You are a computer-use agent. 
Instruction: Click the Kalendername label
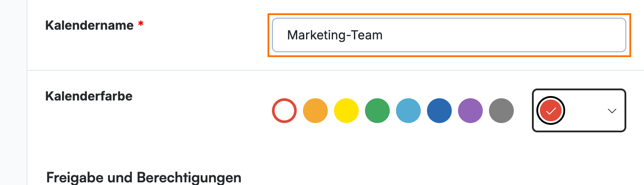[x=89, y=25]
